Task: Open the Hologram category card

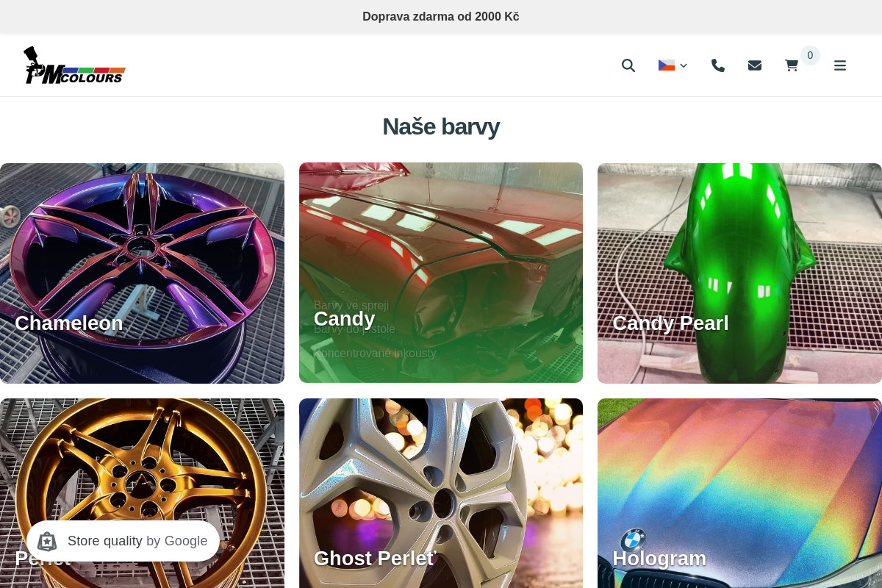Action: click(739, 493)
